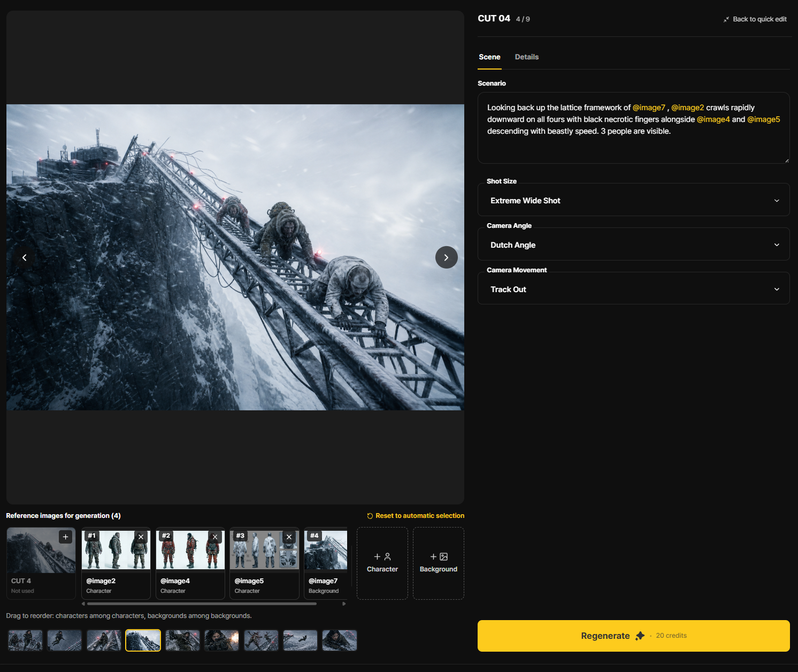Open the Camera Angle dropdown
The height and width of the screenshot is (672, 798).
[633, 245]
